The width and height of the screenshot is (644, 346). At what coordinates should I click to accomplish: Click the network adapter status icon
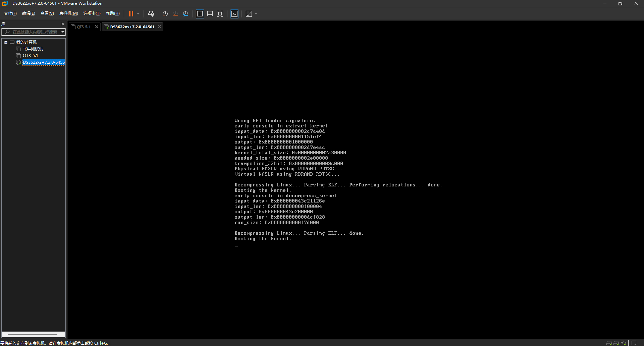click(x=623, y=343)
